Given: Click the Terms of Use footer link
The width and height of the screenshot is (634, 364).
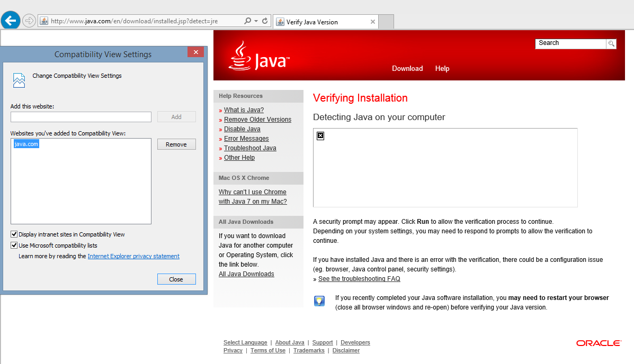Looking at the screenshot, I should click(x=267, y=351).
